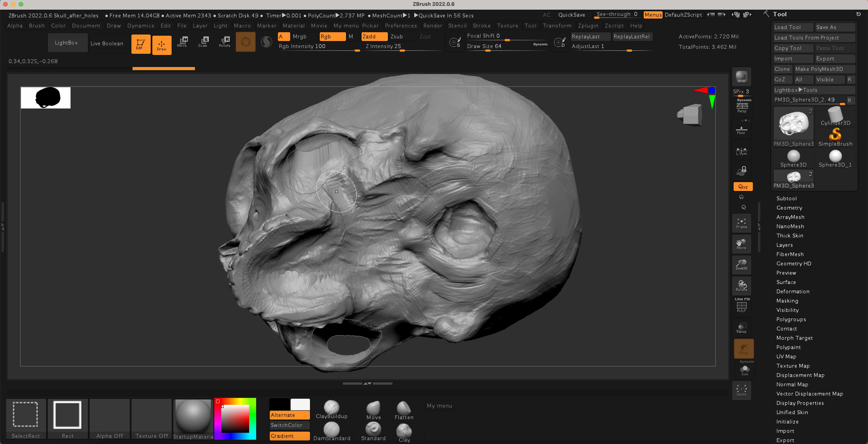The width and height of the screenshot is (868, 444).
Task: Select the Scale gizmo icon
Action: pyautogui.click(x=203, y=42)
